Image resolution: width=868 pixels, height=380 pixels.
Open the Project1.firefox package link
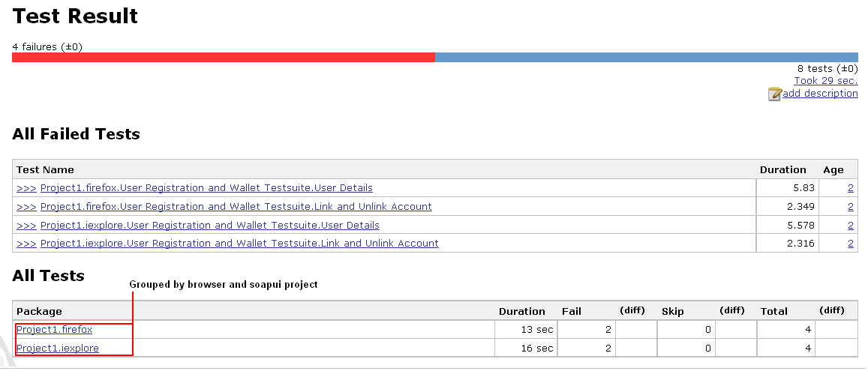pyautogui.click(x=54, y=330)
